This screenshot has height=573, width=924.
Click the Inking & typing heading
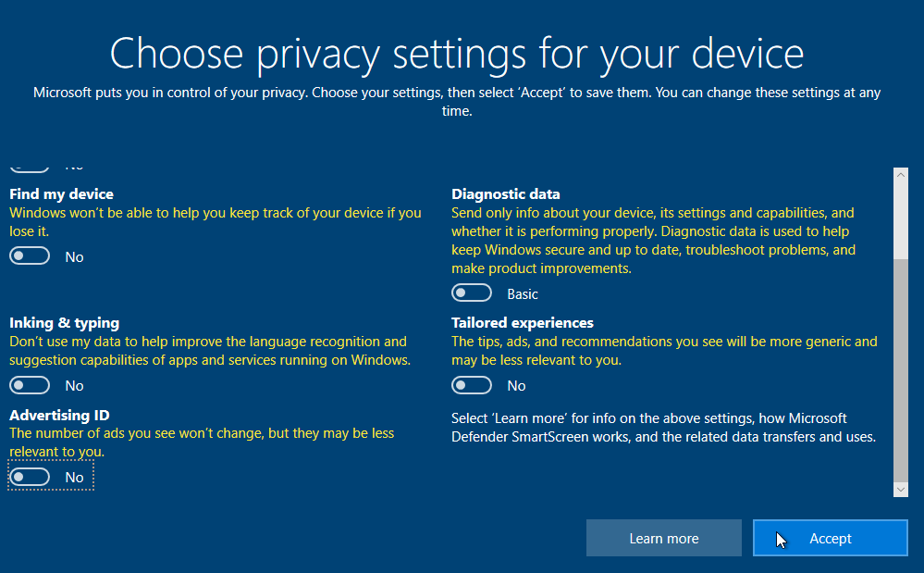click(64, 323)
